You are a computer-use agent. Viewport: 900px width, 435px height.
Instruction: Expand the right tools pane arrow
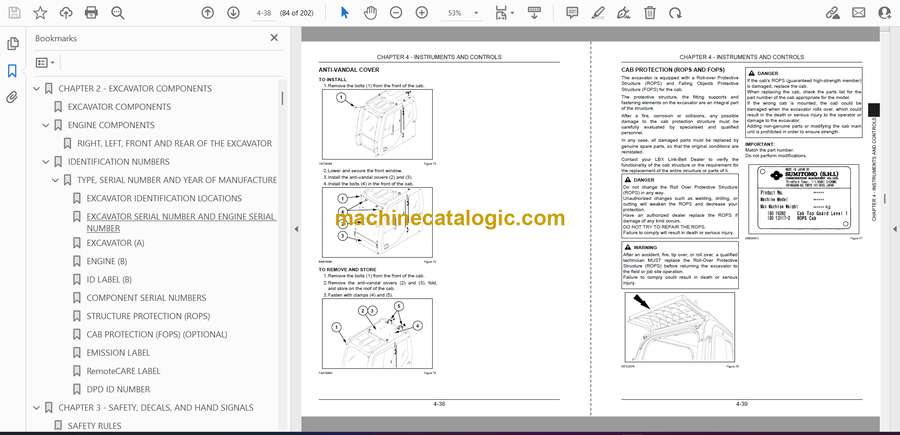tap(895, 228)
